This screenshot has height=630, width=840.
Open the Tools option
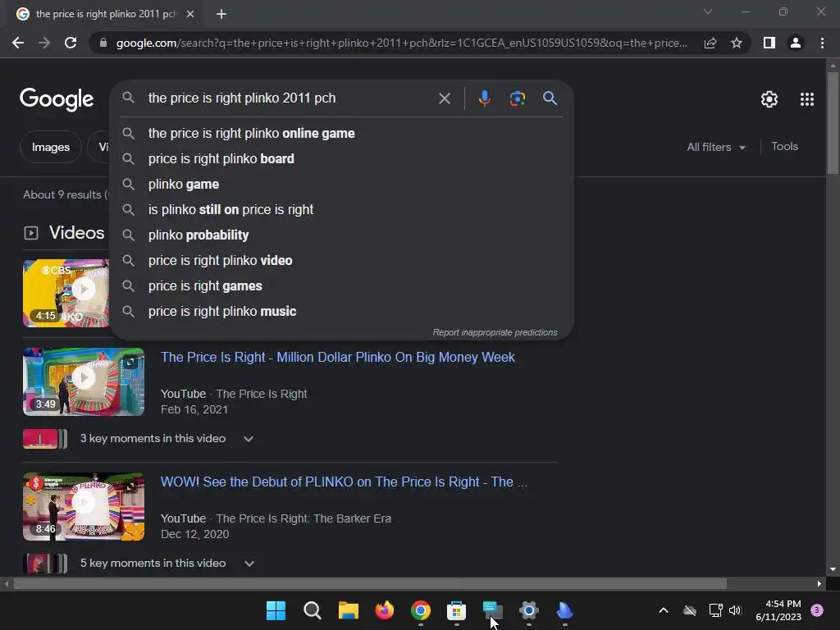click(784, 146)
